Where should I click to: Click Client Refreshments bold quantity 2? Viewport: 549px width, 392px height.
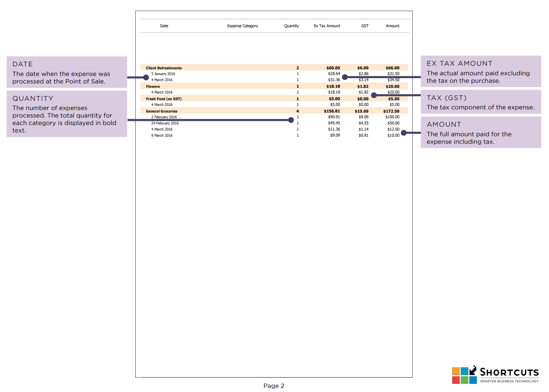pyautogui.click(x=298, y=68)
